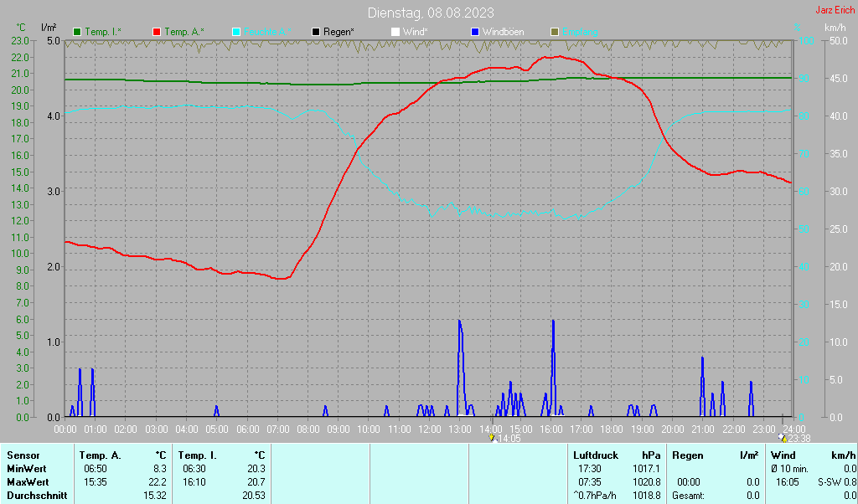The width and height of the screenshot is (858, 504).
Task: Click the Jarz Erich text in corner
Action: click(835, 10)
